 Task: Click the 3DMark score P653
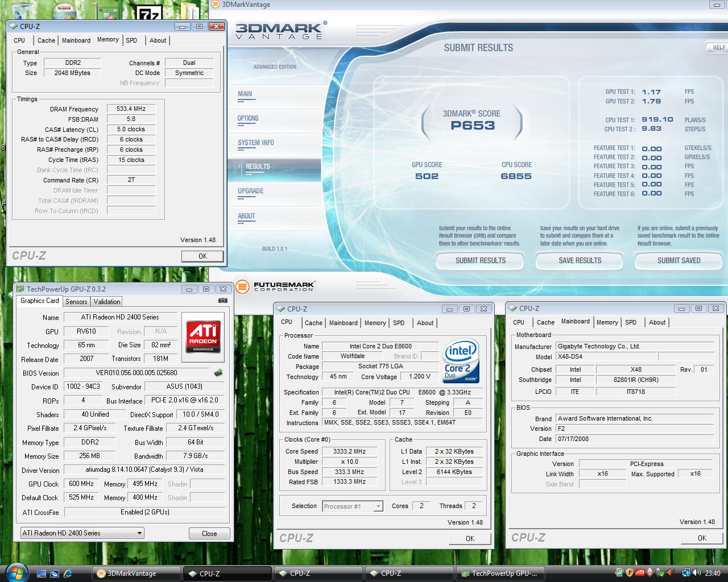(473, 126)
